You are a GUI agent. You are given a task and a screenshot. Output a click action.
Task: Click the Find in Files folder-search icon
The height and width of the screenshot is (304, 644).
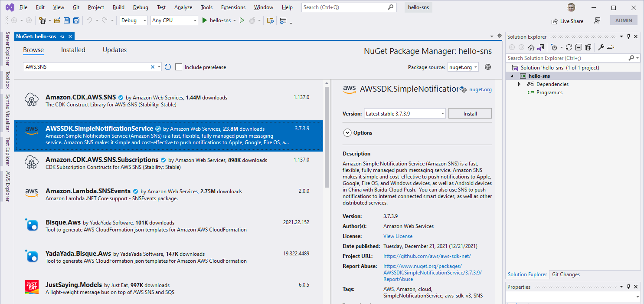coord(270,20)
